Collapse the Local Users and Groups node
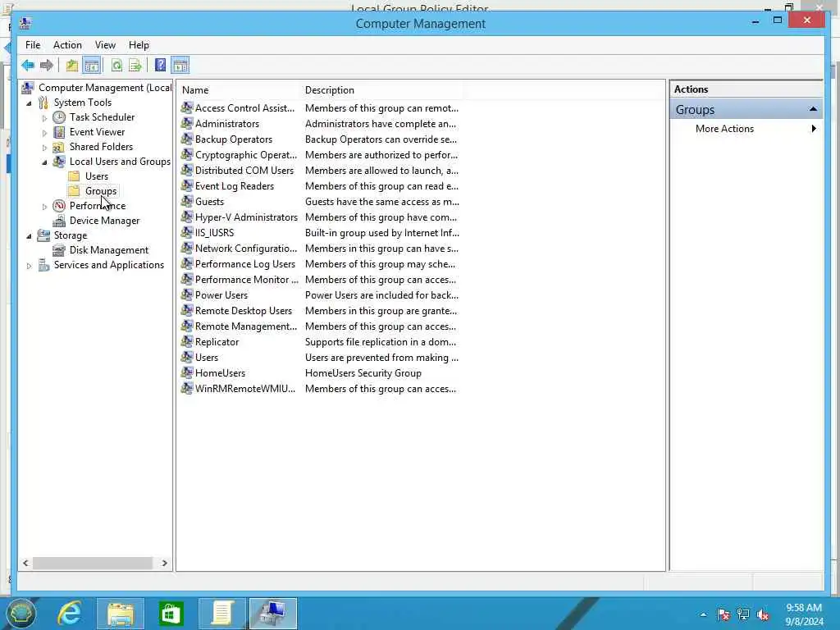This screenshot has height=630, width=840. pos(44,162)
